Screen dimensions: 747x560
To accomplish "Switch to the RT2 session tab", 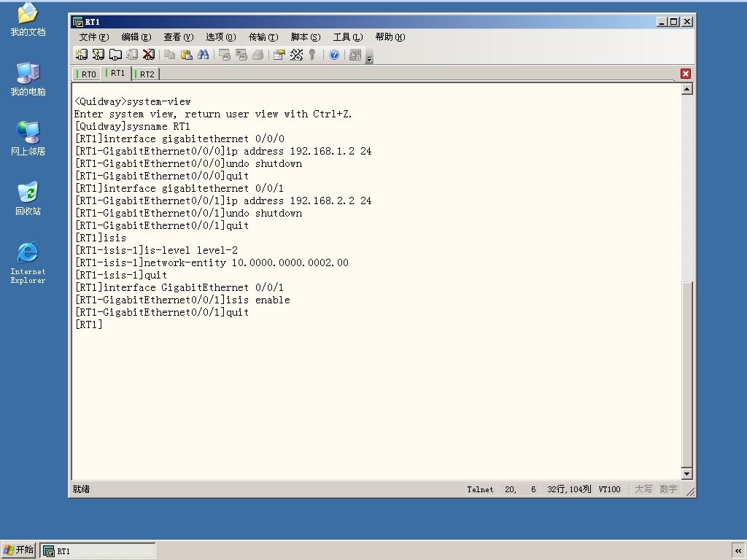I will (x=145, y=74).
